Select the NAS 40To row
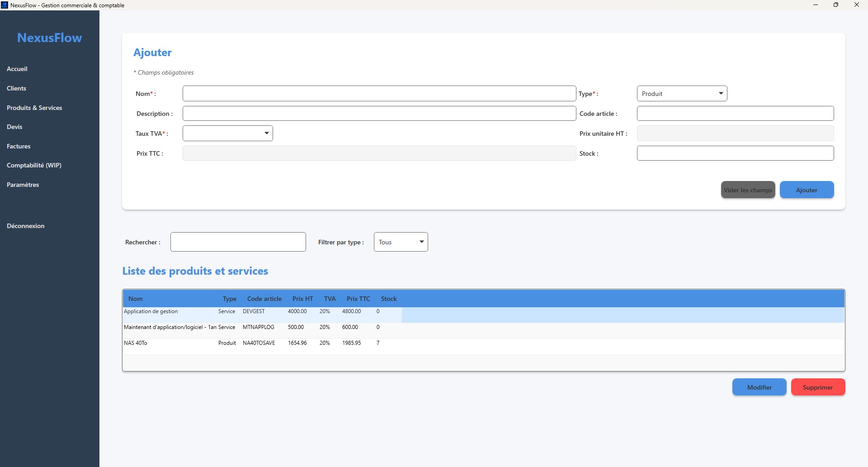Viewport: 868px width, 467px height. [483, 347]
